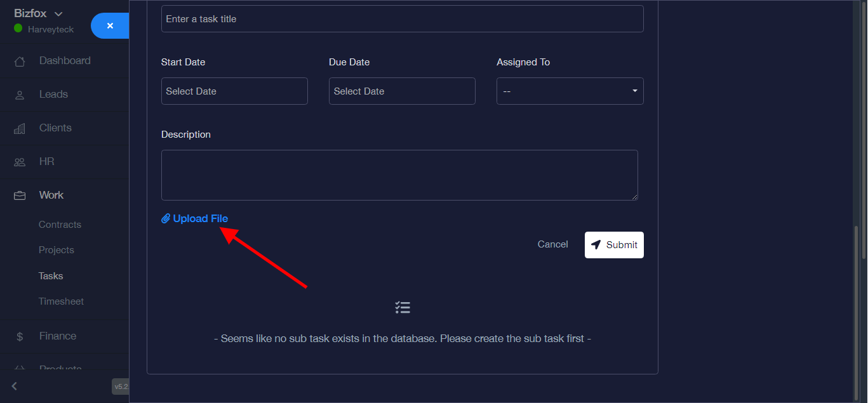Click the blue X close button

tap(110, 26)
